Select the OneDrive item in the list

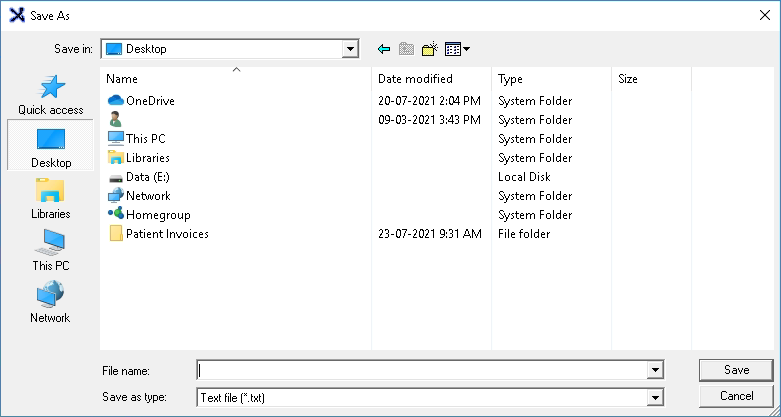tap(150, 101)
